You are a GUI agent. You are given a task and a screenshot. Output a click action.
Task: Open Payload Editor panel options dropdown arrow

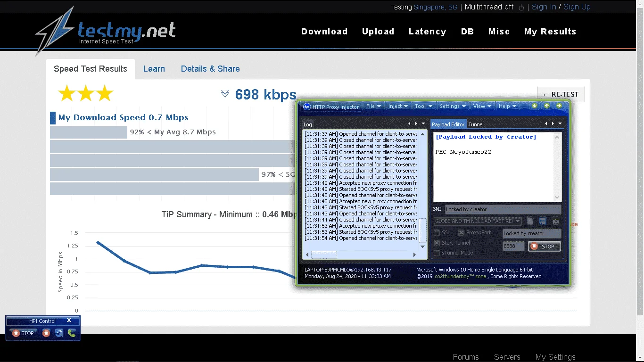(x=560, y=123)
